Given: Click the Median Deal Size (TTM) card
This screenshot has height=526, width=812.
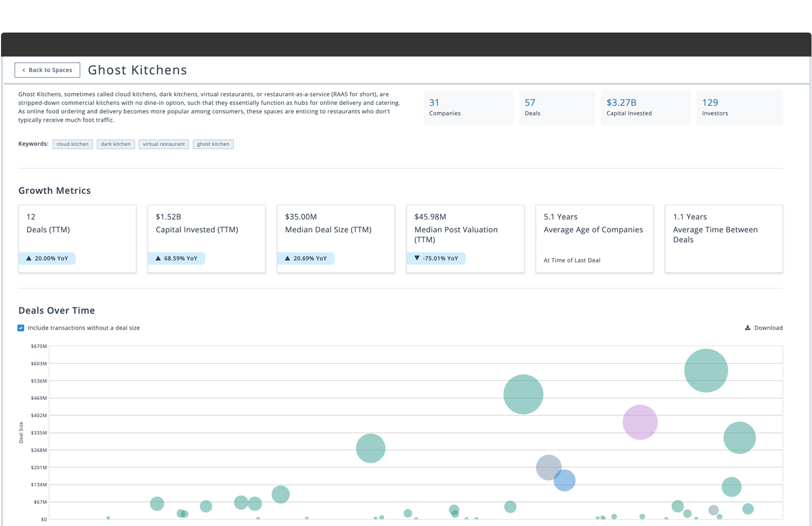Looking at the screenshot, I should click(x=336, y=238).
